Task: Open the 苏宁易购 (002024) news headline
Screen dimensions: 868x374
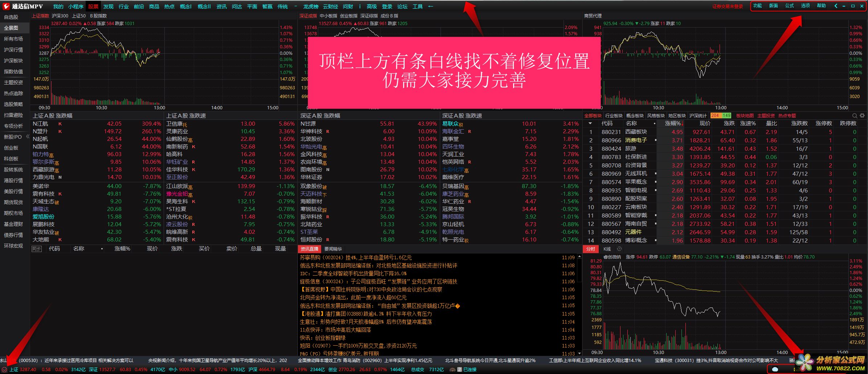Action: (x=356, y=257)
